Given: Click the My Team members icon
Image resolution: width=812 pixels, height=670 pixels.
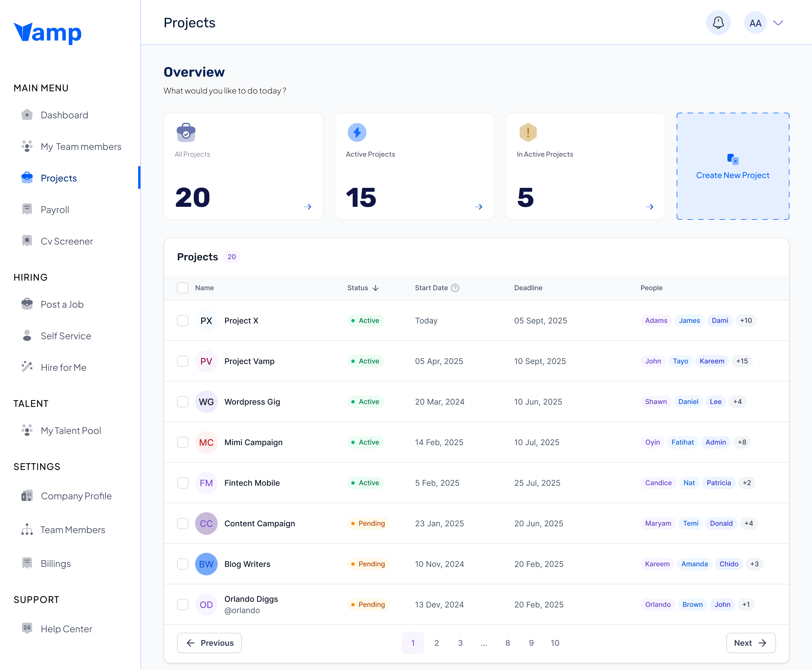Looking at the screenshot, I should [x=27, y=146].
